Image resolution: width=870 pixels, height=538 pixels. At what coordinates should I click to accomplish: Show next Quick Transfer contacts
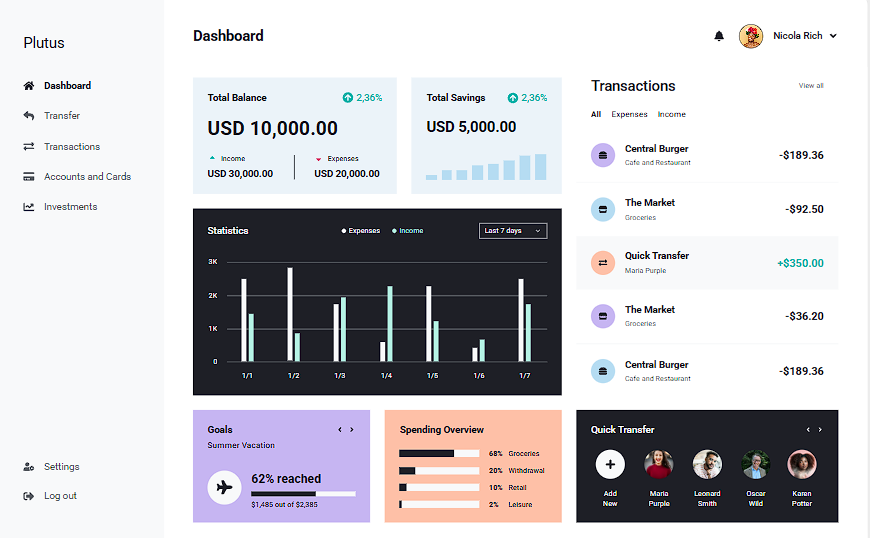tap(820, 430)
